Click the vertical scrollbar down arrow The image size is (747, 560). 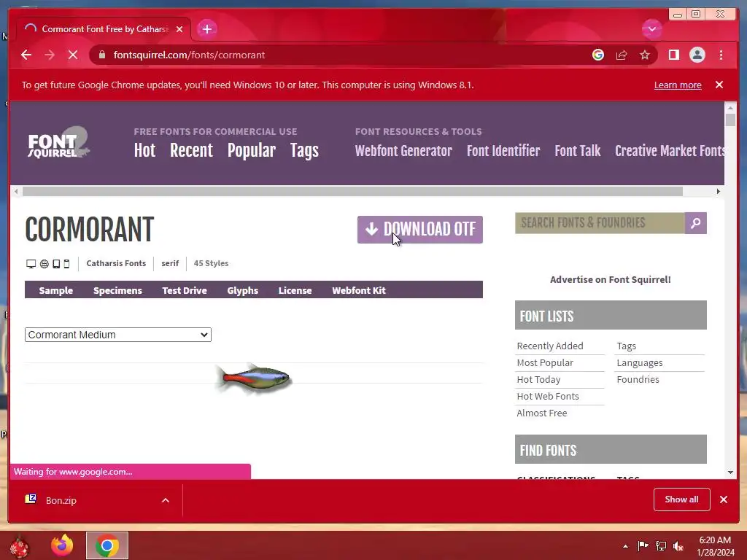pos(731,472)
